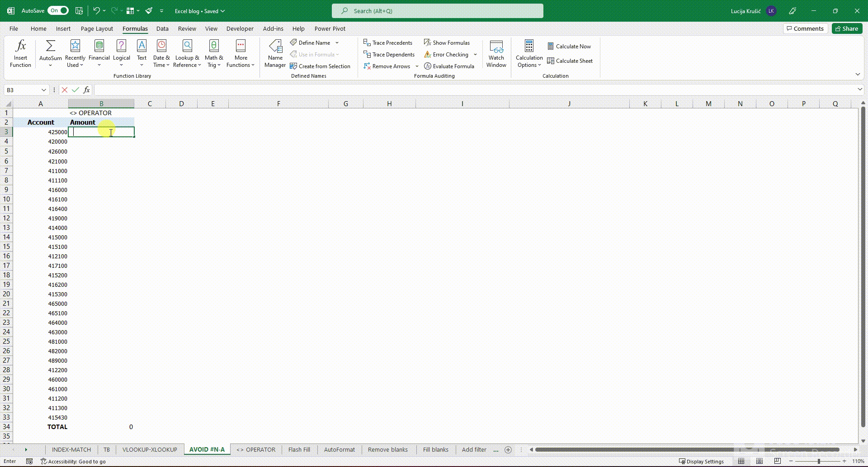
Task: Click Calculate Now
Action: pos(569,46)
